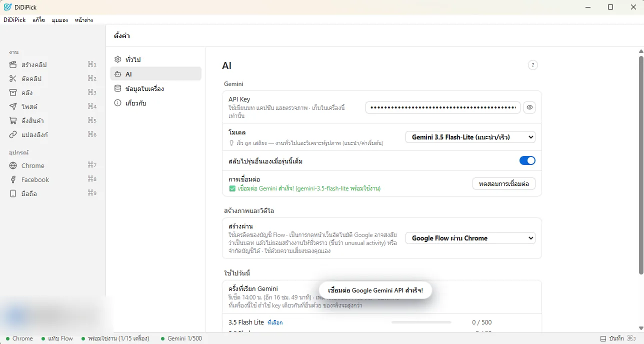Open the คลัง archive box icon

13,92
